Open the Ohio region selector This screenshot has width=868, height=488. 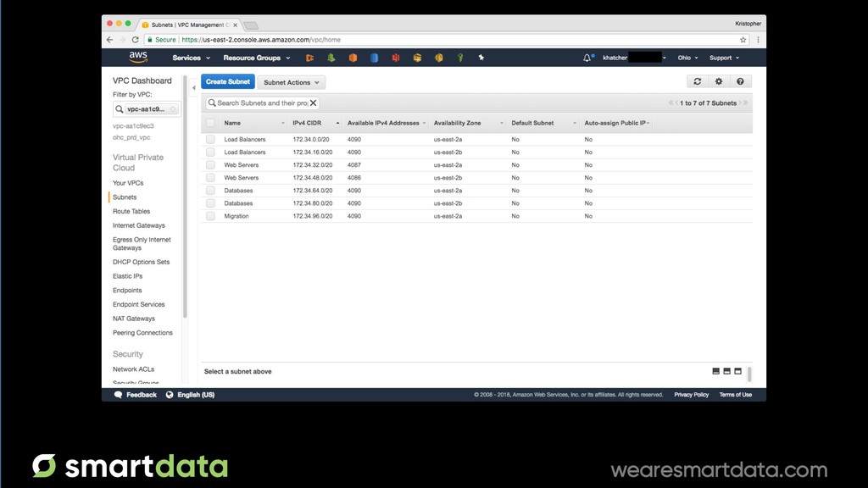coord(687,58)
